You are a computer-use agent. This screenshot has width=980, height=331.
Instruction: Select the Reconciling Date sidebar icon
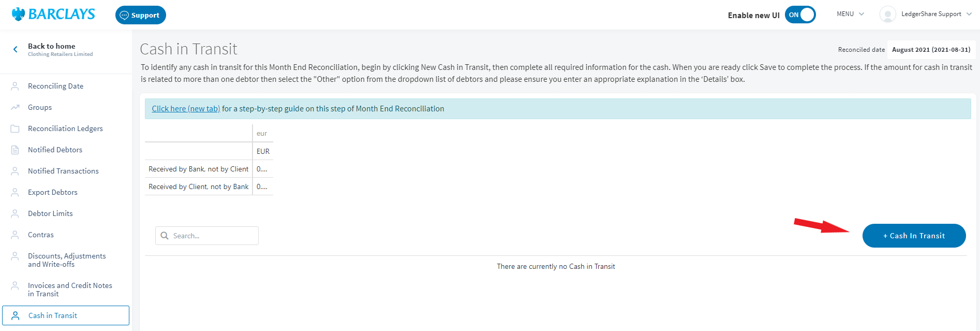pos(14,85)
